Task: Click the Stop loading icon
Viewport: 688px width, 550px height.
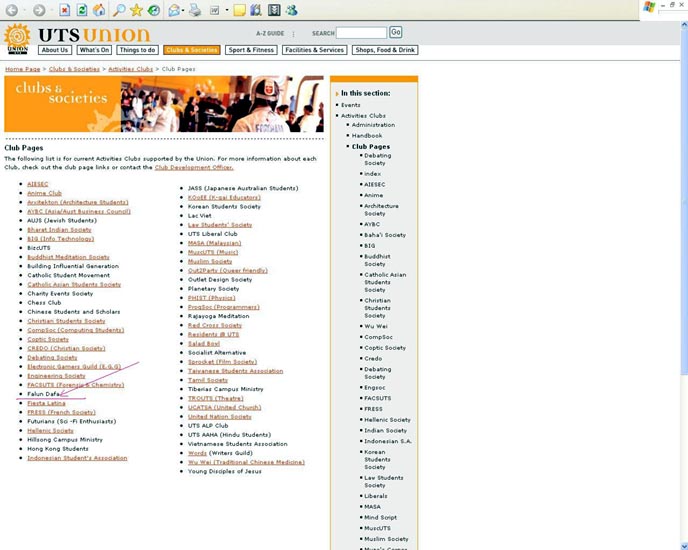Action: 65,10
